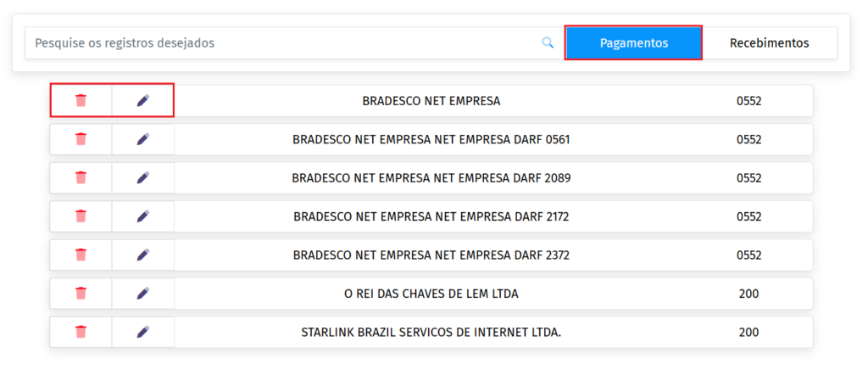Select the O REI DAS CHAVES DE LEM LTDA name

click(x=431, y=294)
